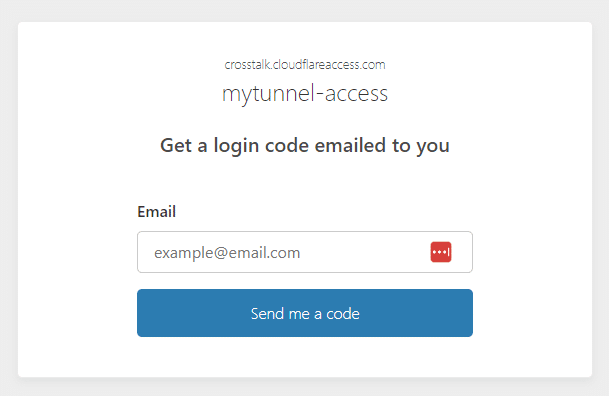
Task: Click the red password manager icon
Action: point(441,252)
